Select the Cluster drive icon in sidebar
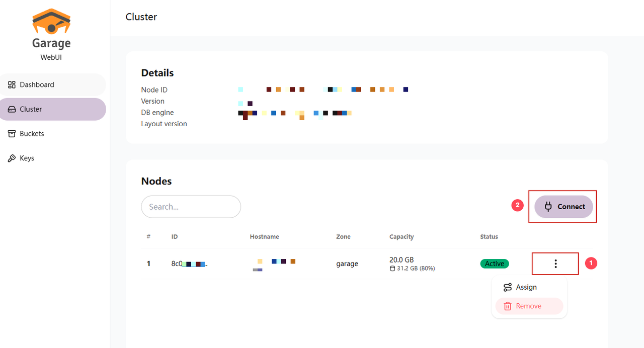This screenshot has height=348, width=644. 12,109
